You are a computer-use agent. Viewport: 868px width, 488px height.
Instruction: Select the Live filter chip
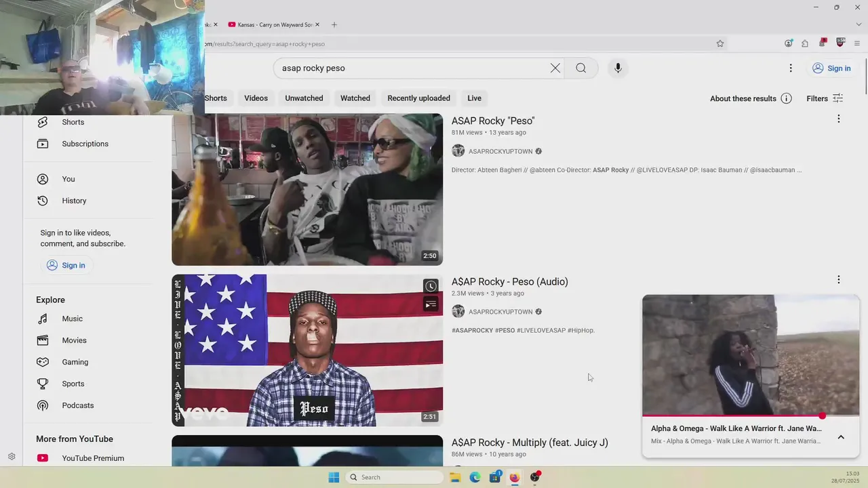474,98
